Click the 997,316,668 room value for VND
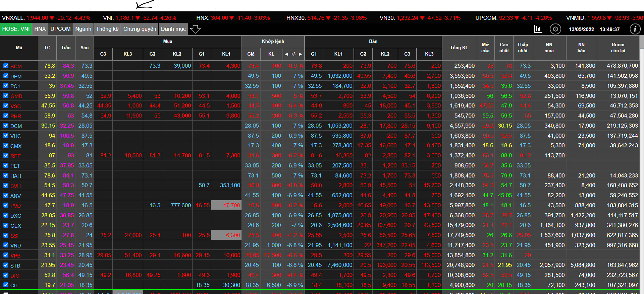Screen dimensions: 644x294 [622, 245]
